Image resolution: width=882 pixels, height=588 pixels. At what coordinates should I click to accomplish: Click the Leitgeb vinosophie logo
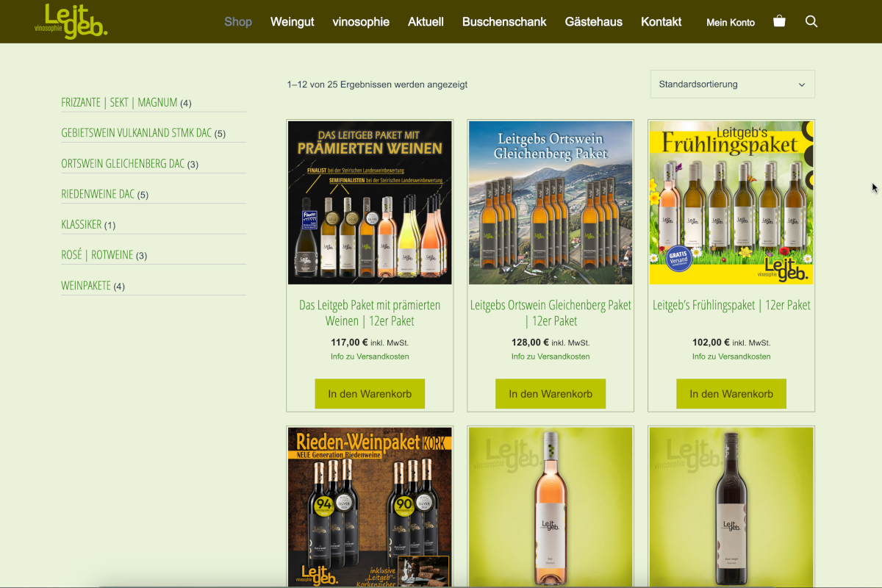click(x=71, y=21)
